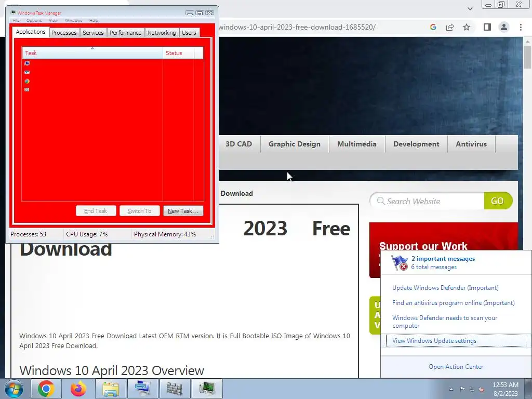Click Open Action Center link
532x399 pixels.
click(456, 367)
